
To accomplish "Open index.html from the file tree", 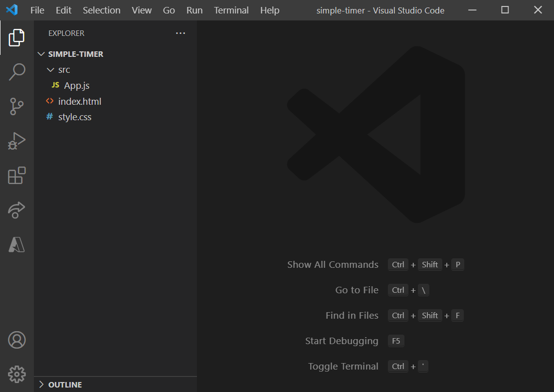I will (79, 101).
